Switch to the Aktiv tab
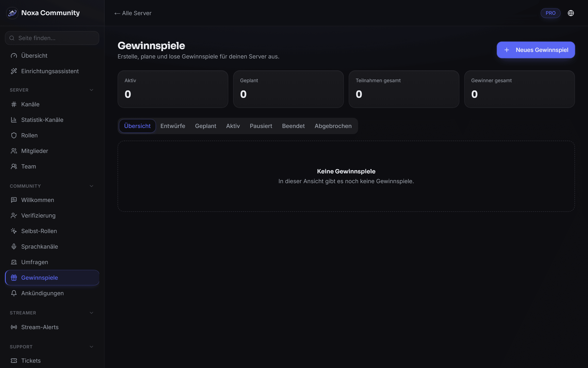Image resolution: width=588 pixels, height=368 pixels. pyautogui.click(x=233, y=126)
